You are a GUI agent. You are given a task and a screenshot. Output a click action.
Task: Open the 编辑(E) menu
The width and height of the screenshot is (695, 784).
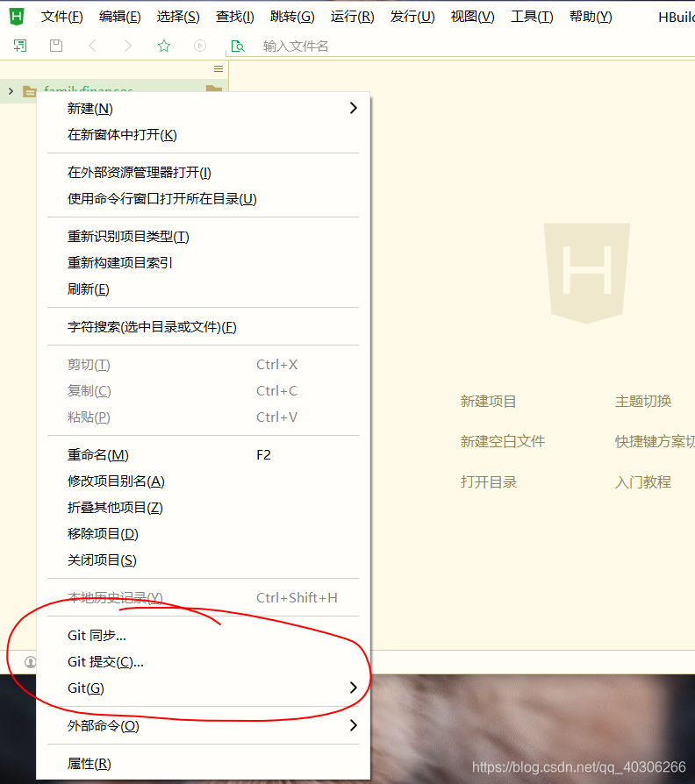pyautogui.click(x=120, y=17)
